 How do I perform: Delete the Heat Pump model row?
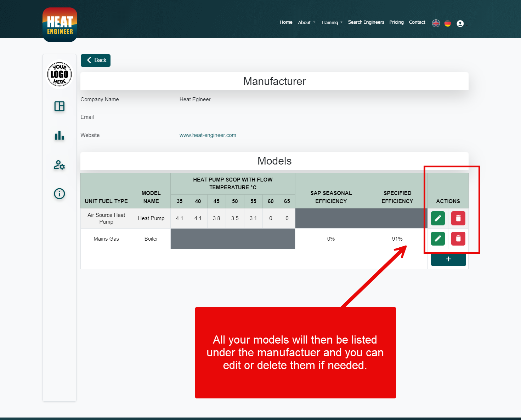tap(458, 218)
